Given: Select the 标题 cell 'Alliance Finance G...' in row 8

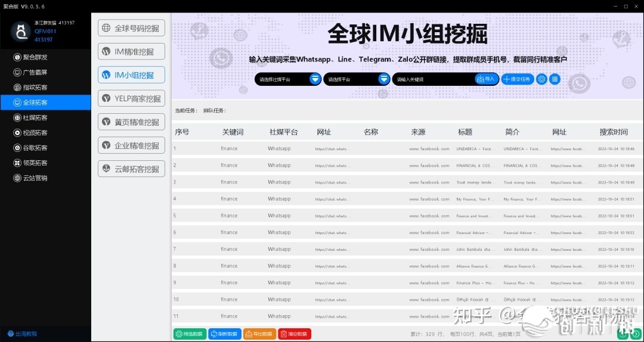Looking at the screenshot, I should pos(474,266).
